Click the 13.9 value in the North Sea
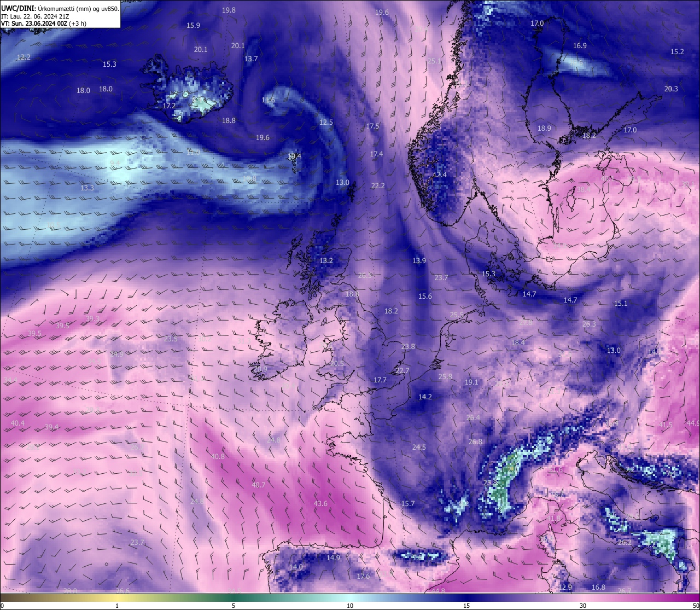 419,261
